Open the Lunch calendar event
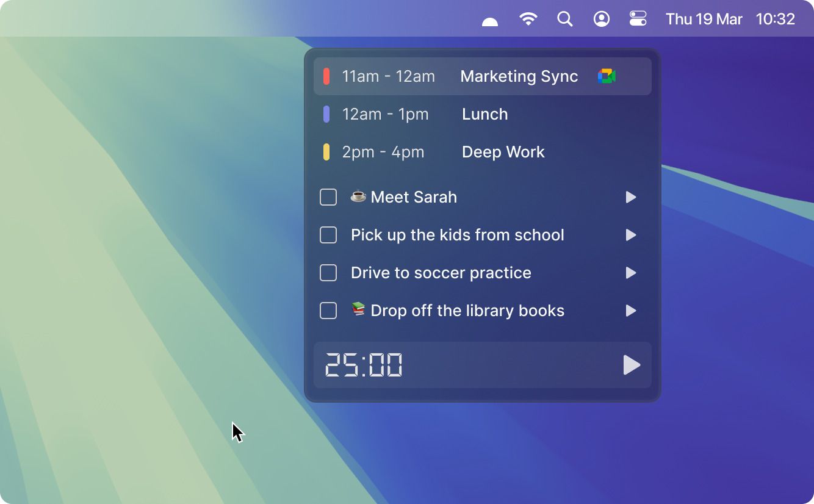814x504 pixels. click(x=484, y=114)
